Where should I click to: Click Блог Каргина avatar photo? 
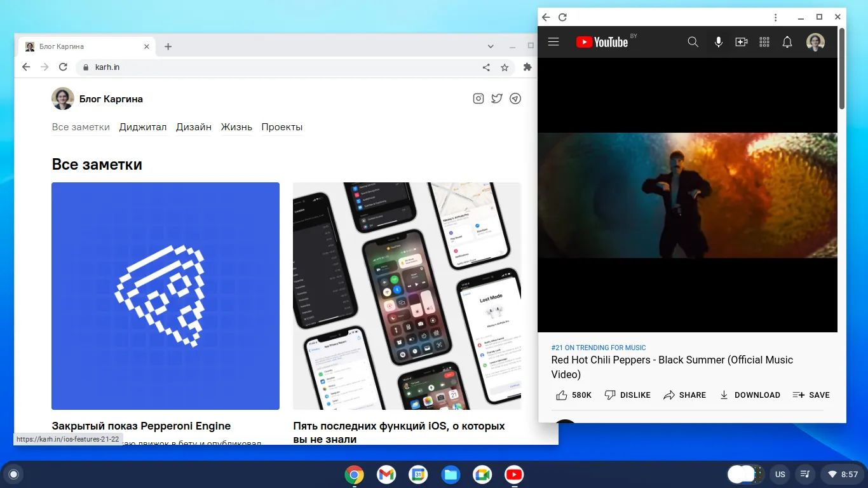(63, 98)
